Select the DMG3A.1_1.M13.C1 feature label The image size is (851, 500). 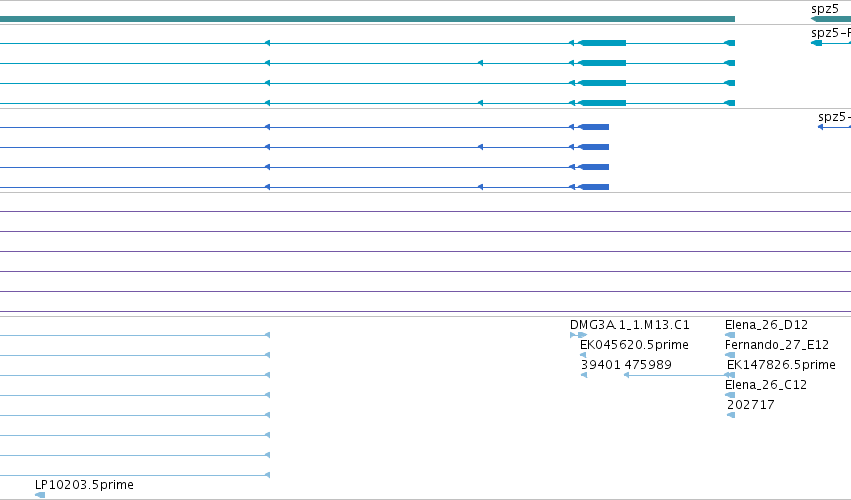pos(630,325)
